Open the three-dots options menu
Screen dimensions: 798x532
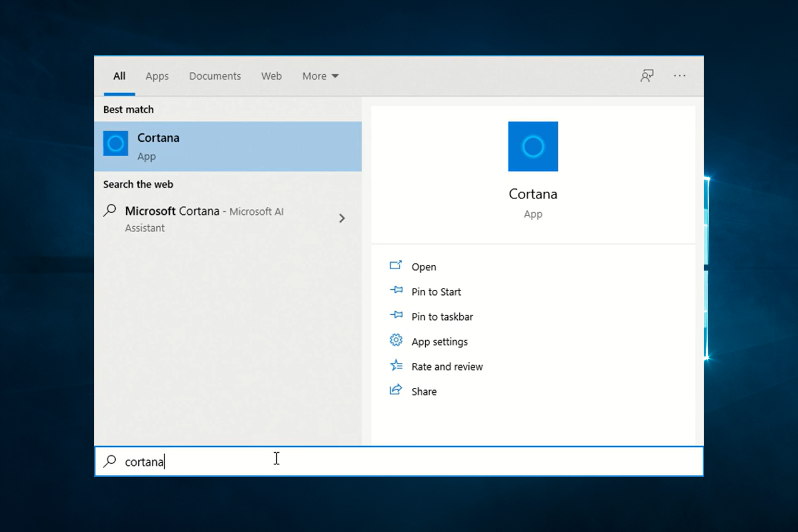click(680, 76)
